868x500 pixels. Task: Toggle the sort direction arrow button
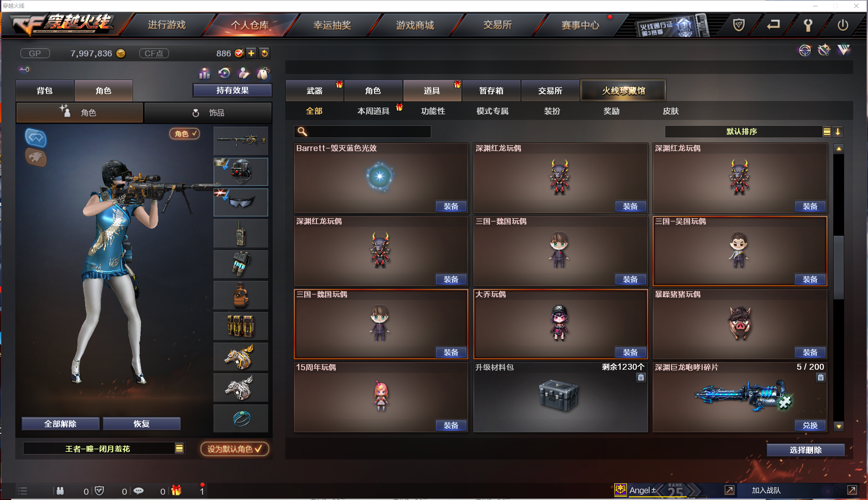[x=838, y=132]
